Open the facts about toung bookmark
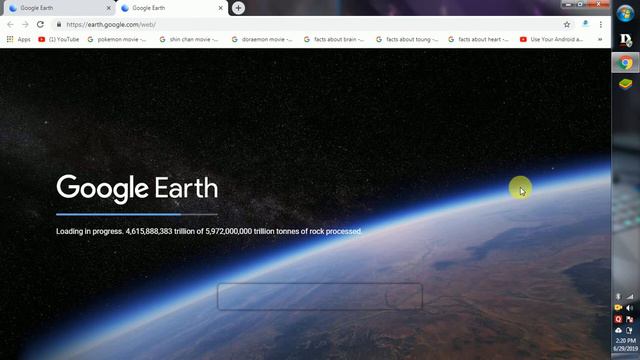Screen dimensions: 640x360 pyautogui.click(x=407, y=39)
